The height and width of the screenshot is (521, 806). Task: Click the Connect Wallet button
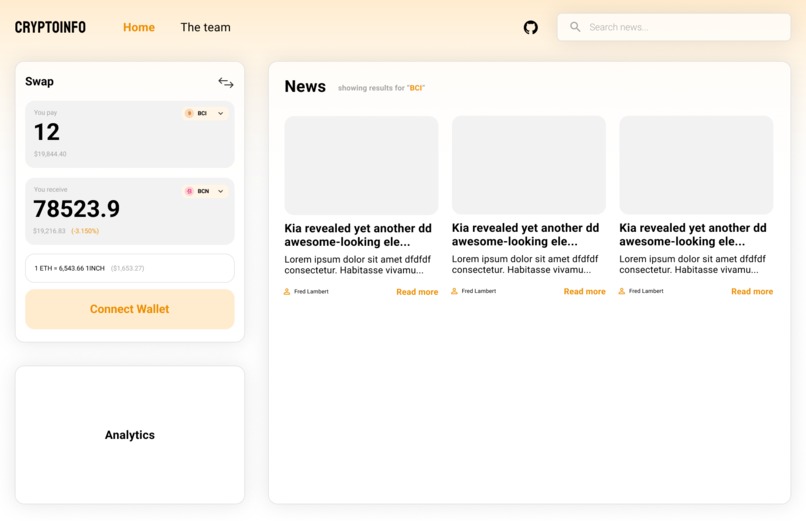tap(130, 309)
